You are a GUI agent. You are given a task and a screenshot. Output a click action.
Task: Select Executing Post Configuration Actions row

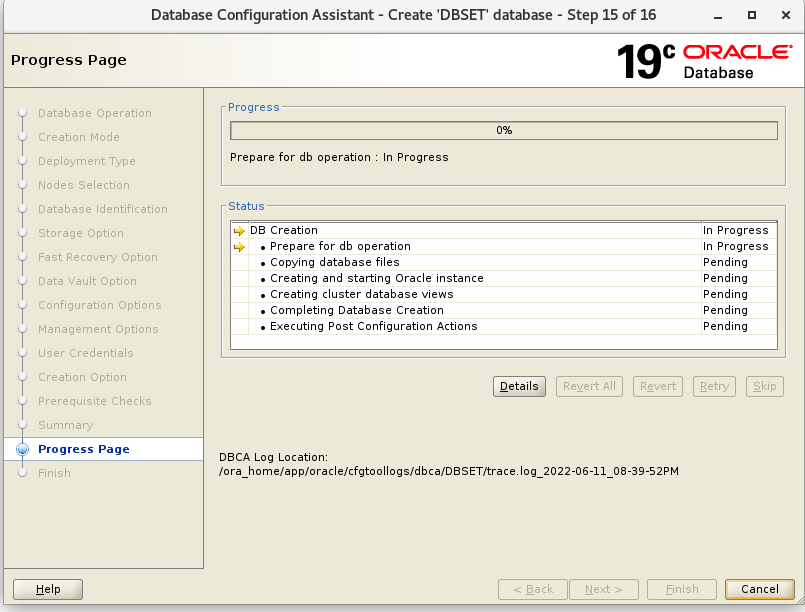(x=504, y=326)
